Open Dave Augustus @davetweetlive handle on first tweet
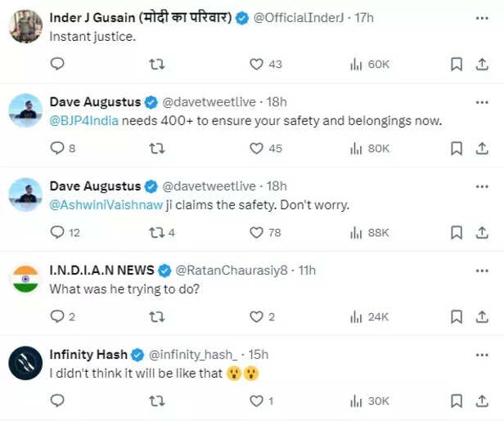This screenshot has width=504, height=421. (x=211, y=102)
